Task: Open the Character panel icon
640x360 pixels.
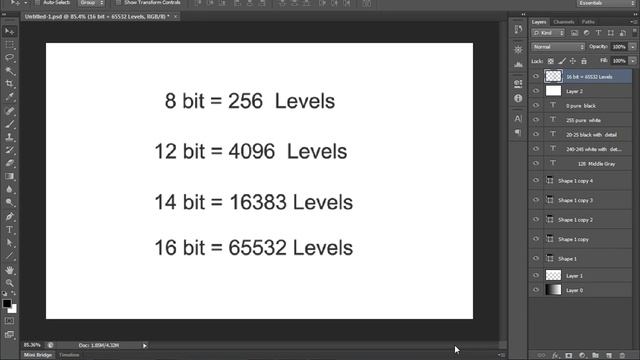Action: [518, 118]
